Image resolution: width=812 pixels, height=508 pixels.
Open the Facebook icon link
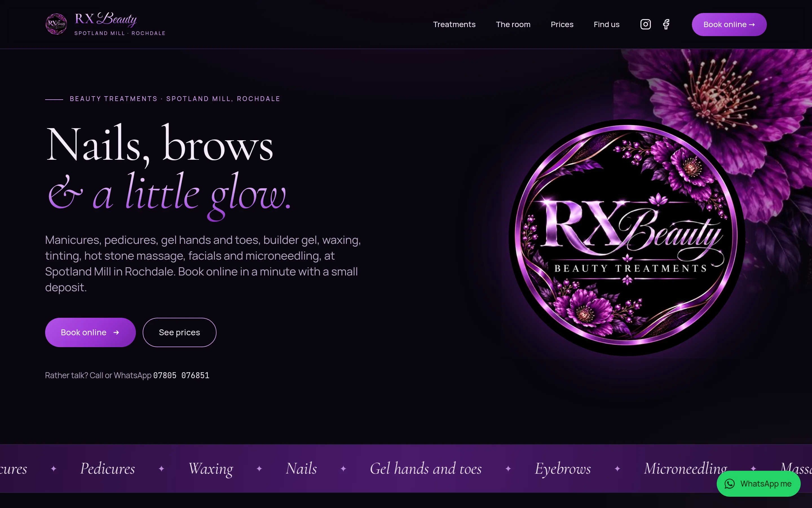click(x=667, y=24)
